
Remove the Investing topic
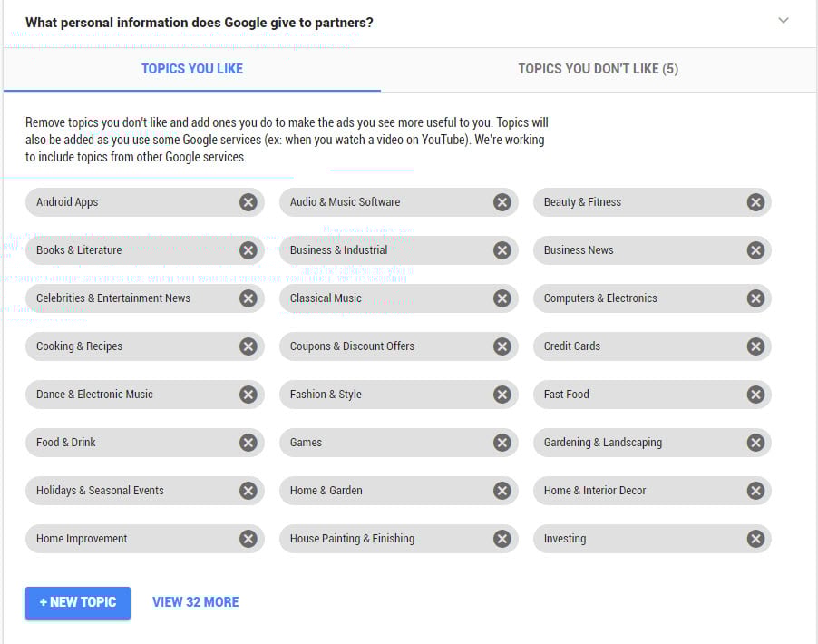pos(755,539)
